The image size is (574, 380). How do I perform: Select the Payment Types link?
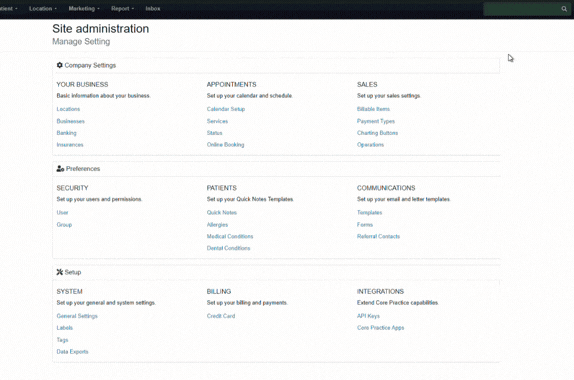pos(376,121)
